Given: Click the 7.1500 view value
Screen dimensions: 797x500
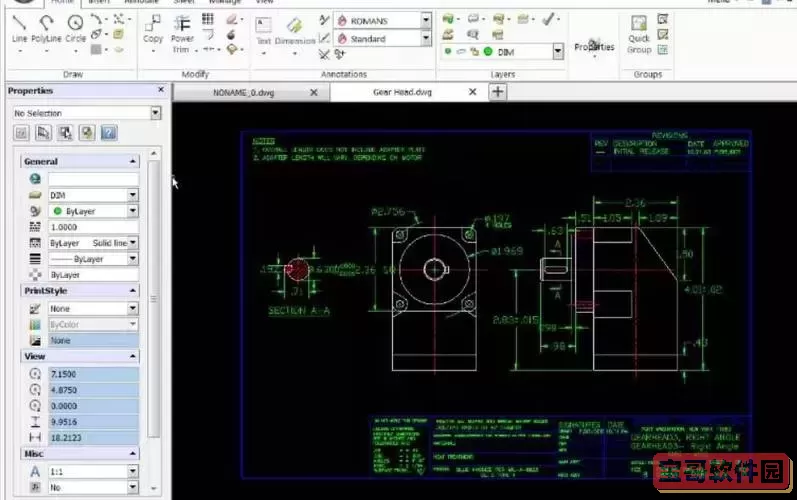Looking at the screenshot, I should pos(94,374).
